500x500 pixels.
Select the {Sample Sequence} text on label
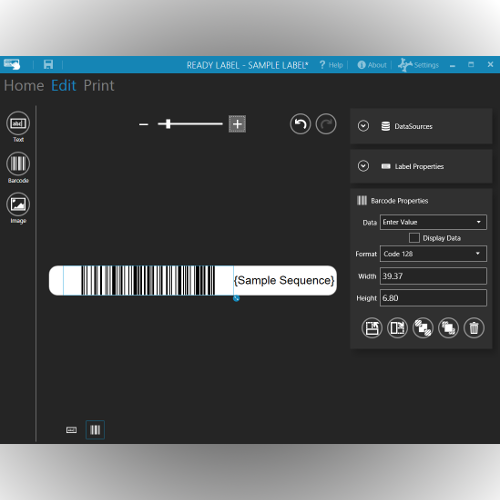pyautogui.click(x=284, y=280)
